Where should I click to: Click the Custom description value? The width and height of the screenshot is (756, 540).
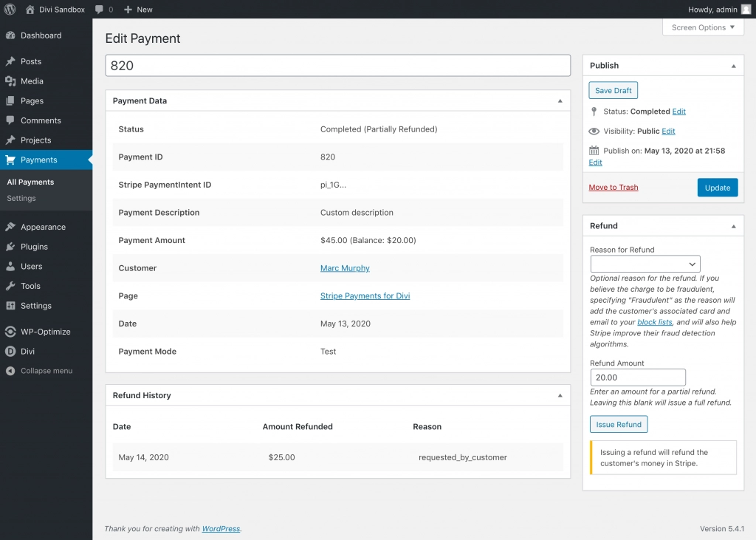357,212
